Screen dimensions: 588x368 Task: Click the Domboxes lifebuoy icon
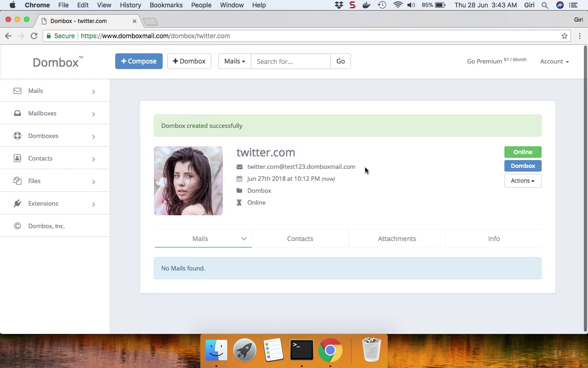point(17,136)
